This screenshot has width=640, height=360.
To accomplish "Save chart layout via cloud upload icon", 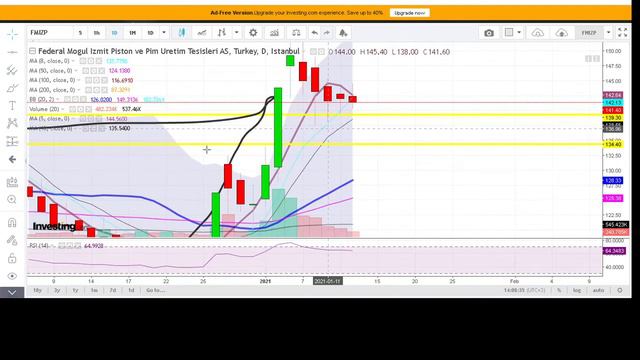I will pos(562,33).
